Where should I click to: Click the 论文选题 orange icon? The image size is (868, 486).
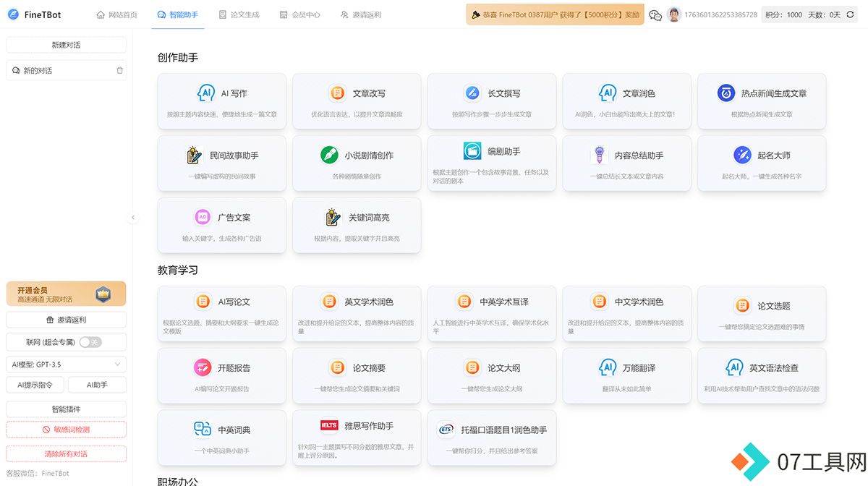(x=742, y=305)
